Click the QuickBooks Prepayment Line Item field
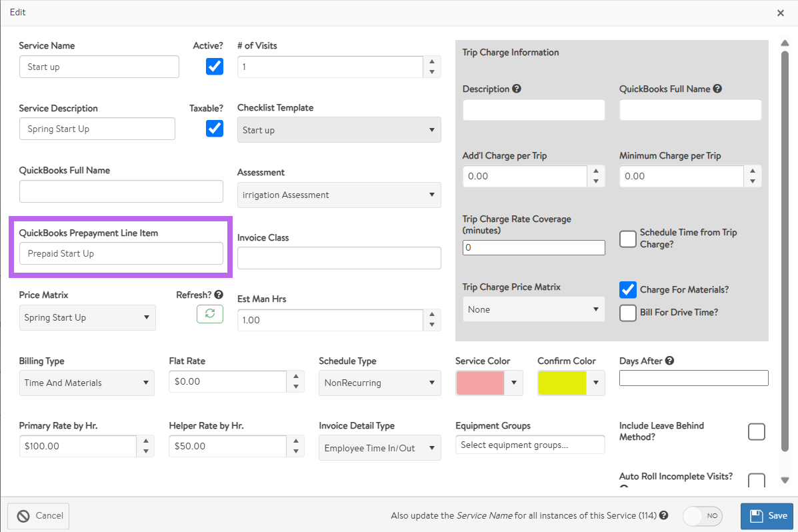798x532 pixels. click(121, 253)
